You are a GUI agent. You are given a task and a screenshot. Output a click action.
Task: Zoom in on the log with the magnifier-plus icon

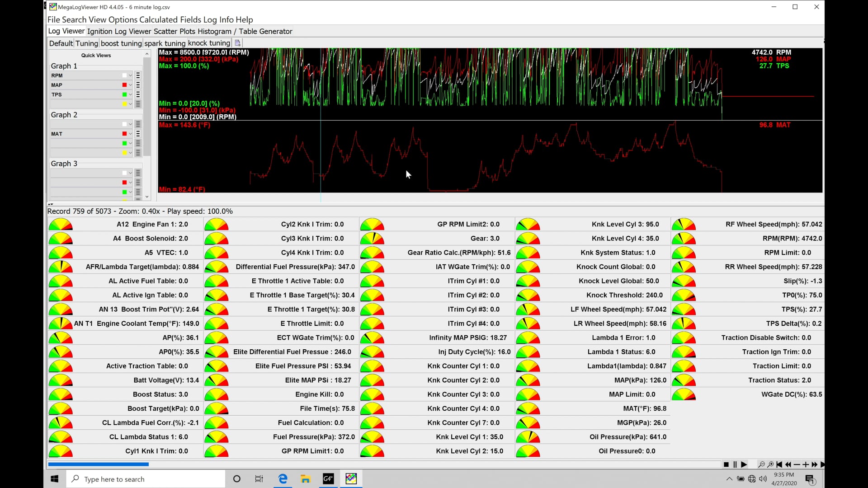coord(770,465)
